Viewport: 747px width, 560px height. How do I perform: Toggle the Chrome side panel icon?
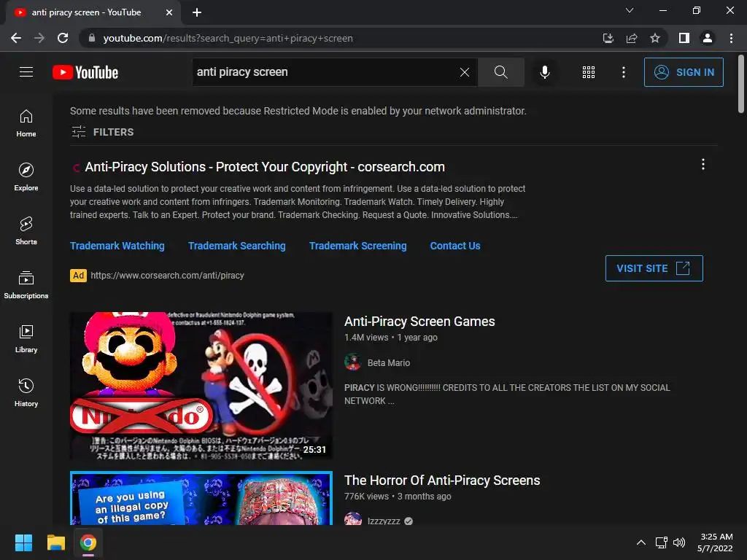tap(684, 38)
